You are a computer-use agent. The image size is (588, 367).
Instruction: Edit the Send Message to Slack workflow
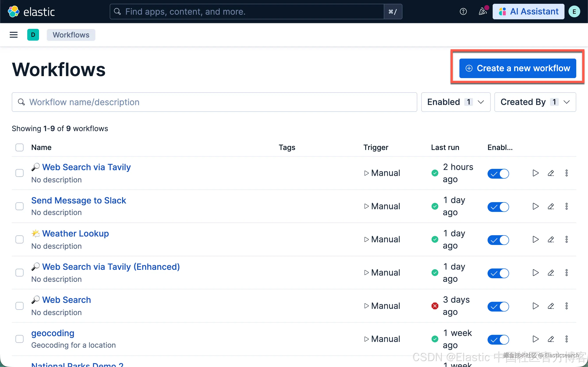551,206
